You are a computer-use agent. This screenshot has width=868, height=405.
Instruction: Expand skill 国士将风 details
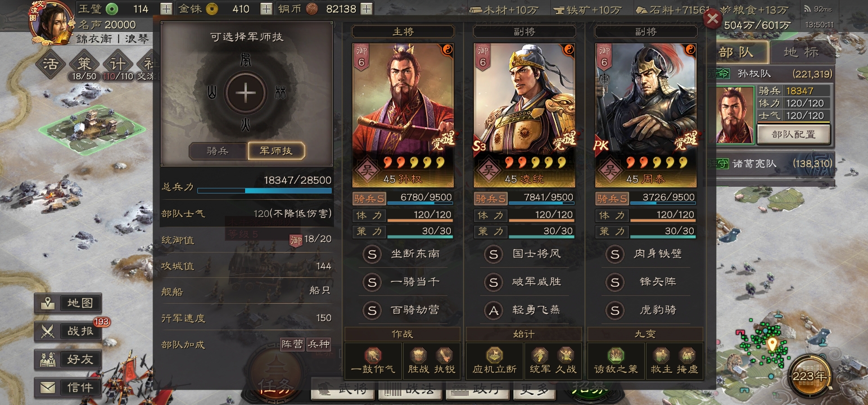click(x=524, y=254)
